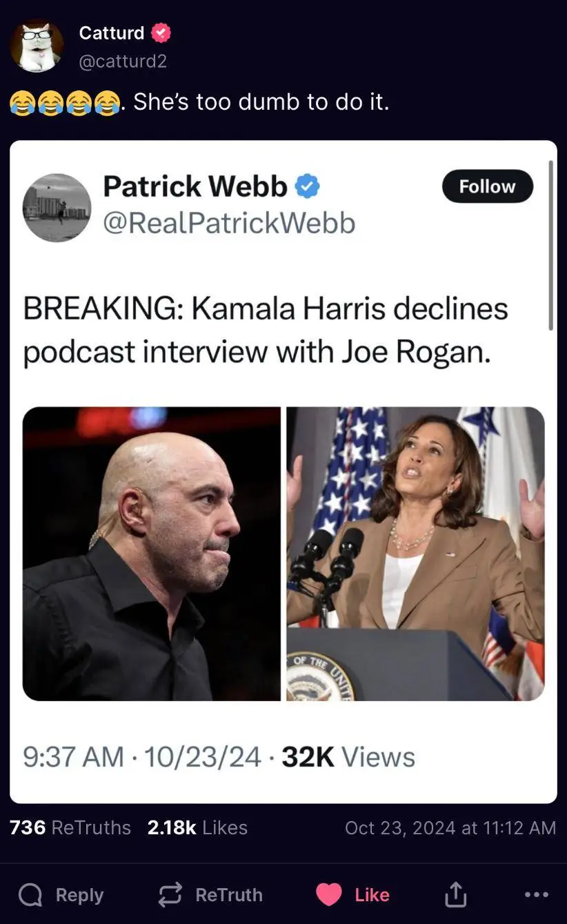Open the Kamala Harris podium photo
Screen dimensions: 567x924
[415, 553]
